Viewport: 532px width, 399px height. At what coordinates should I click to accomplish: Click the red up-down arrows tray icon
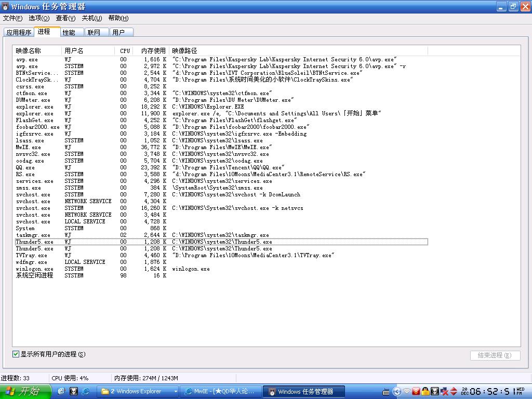click(453, 392)
